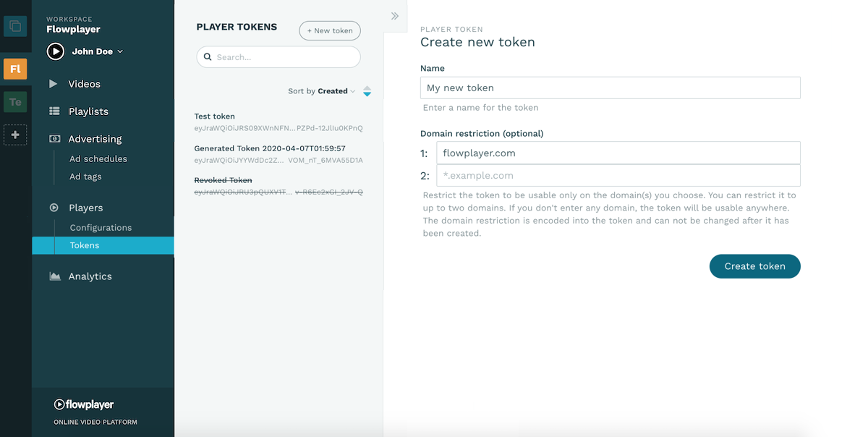The image size is (868, 437).
Task: Toggle the sort direction arrows
Action: (367, 91)
